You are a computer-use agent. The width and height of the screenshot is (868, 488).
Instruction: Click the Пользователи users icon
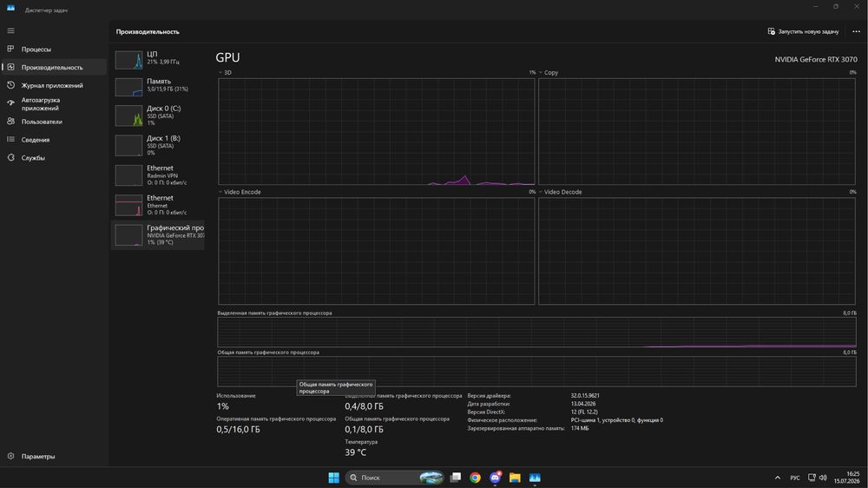click(10, 122)
